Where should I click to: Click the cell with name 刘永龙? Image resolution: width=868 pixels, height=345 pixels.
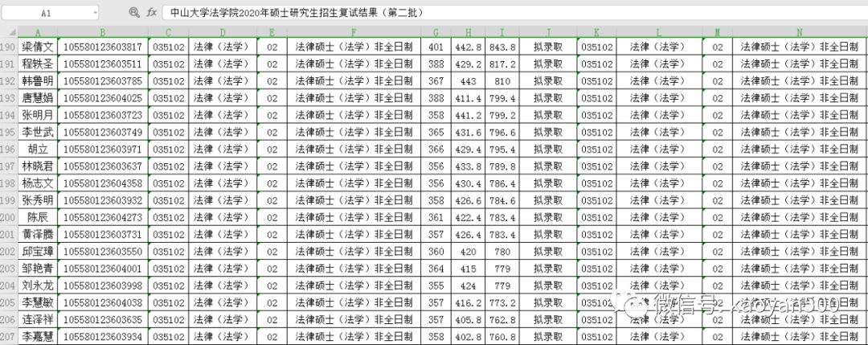[39, 285]
